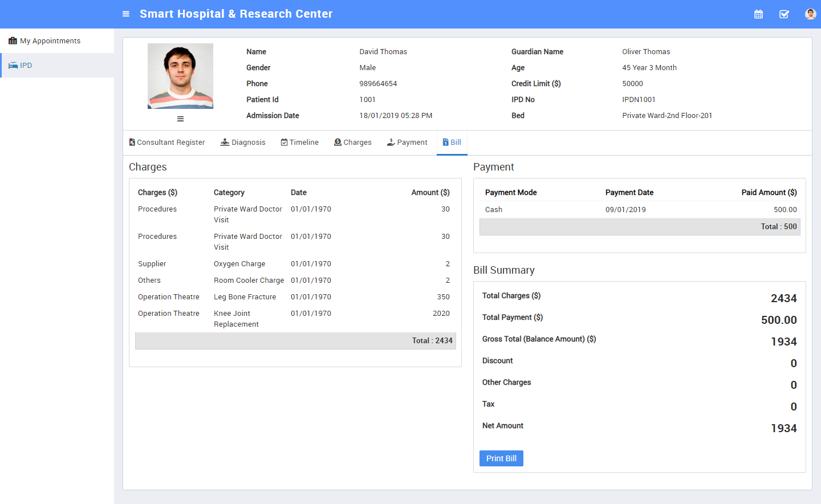
Task: Open the calendar icon in header
Action: pyautogui.click(x=758, y=14)
